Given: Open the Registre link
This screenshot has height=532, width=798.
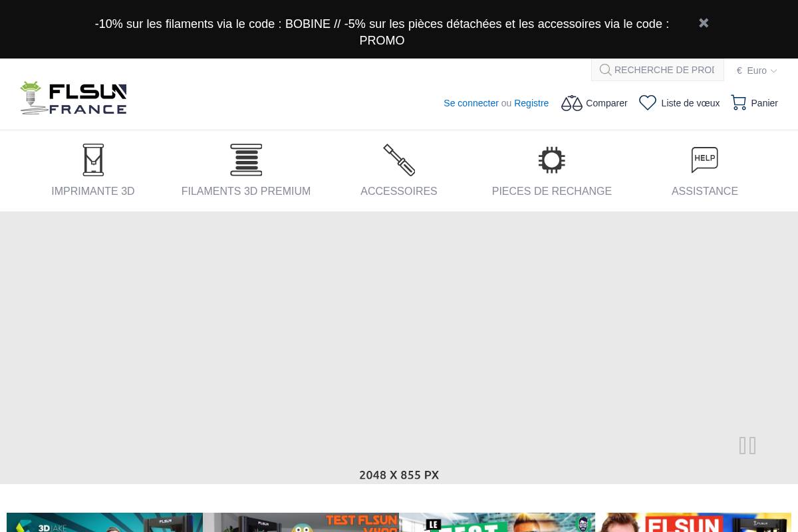Looking at the screenshot, I should [x=531, y=103].
